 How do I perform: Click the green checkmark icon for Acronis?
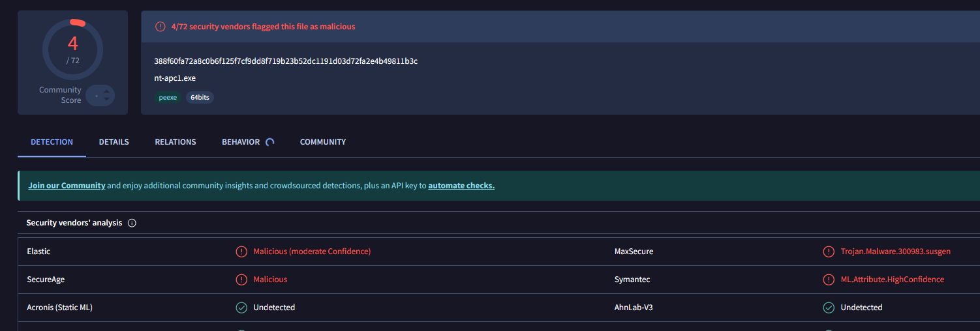[241, 308]
